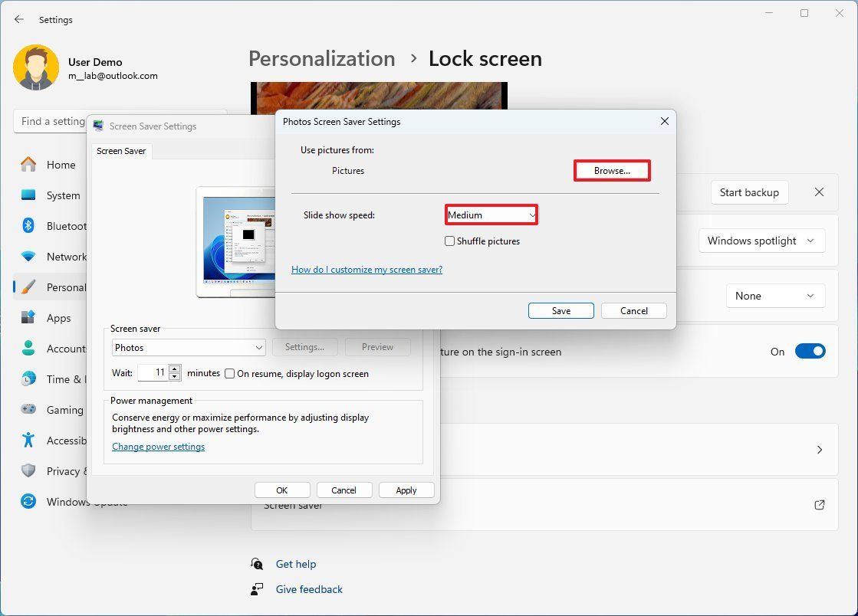Check 'On resume, display logon screen'
Image resolution: width=858 pixels, height=616 pixels.
229,373
